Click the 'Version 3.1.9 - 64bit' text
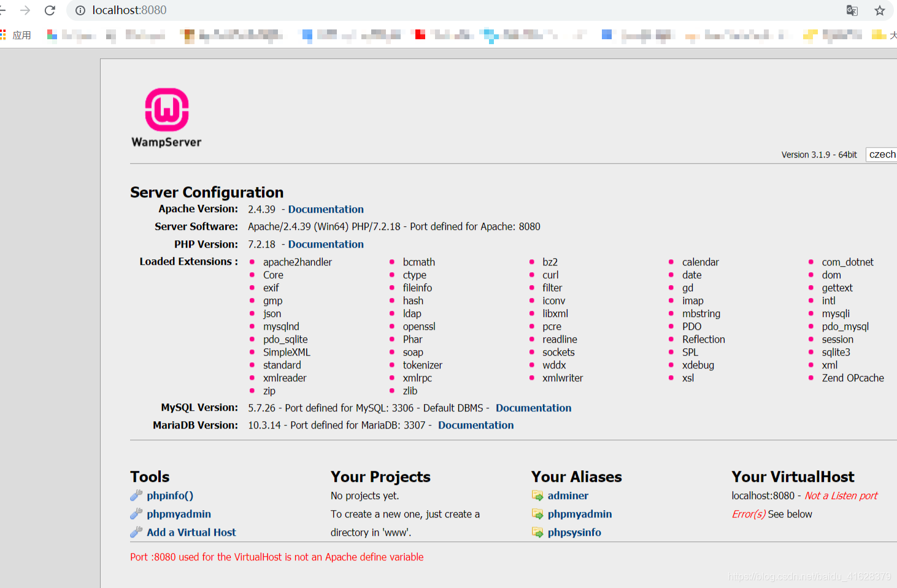This screenshot has width=897, height=588. click(819, 155)
